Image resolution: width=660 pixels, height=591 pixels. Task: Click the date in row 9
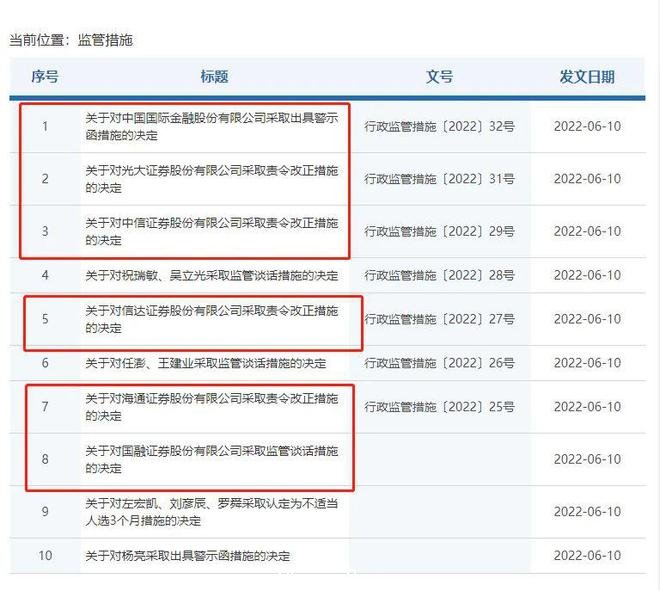(588, 512)
